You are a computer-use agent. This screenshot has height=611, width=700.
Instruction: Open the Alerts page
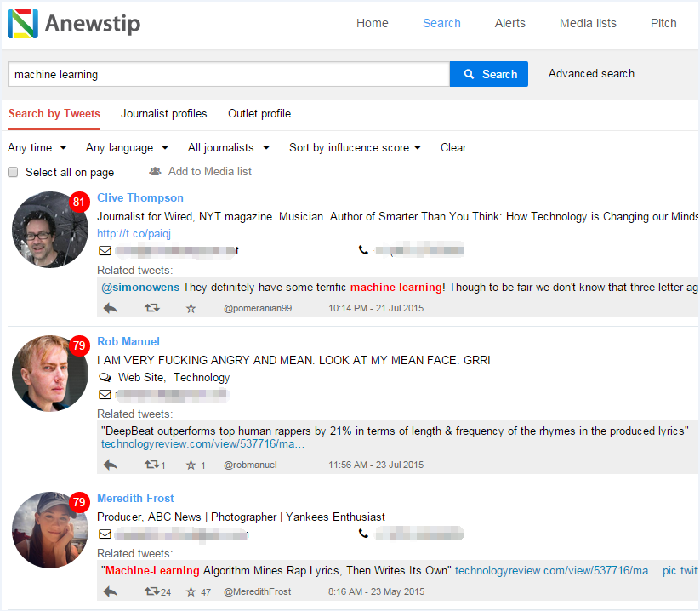[x=509, y=23]
